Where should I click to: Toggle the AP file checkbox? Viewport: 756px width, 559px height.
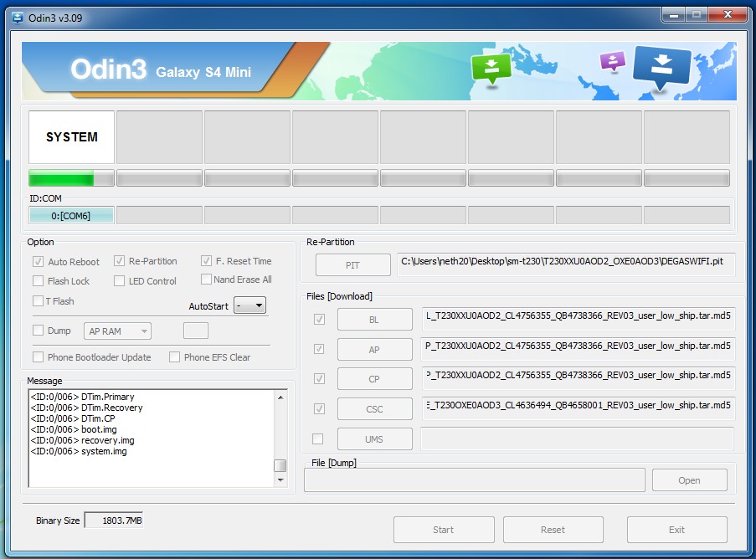[319, 350]
